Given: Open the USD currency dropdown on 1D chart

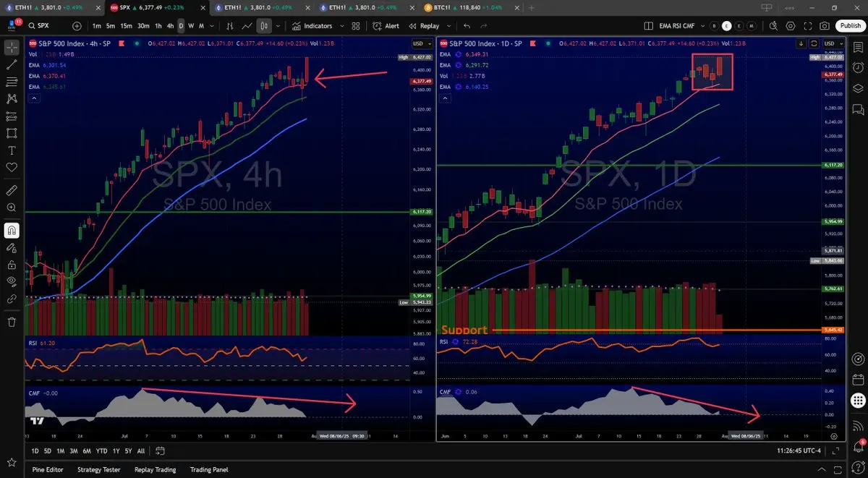Looking at the screenshot, I should coord(833,43).
